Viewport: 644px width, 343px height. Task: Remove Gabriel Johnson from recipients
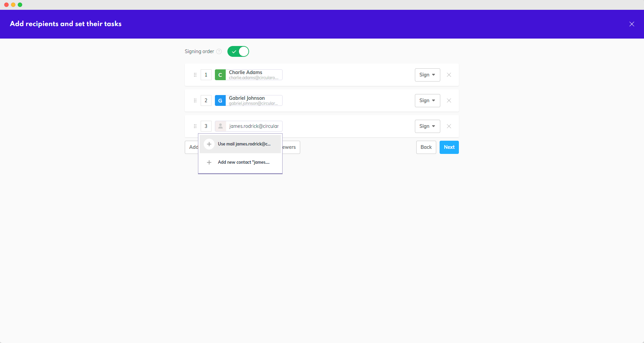tap(449, 100)
